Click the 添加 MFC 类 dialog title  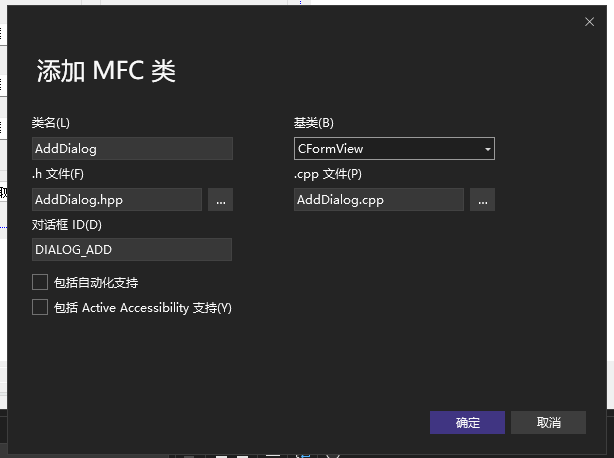coord(106,71)
